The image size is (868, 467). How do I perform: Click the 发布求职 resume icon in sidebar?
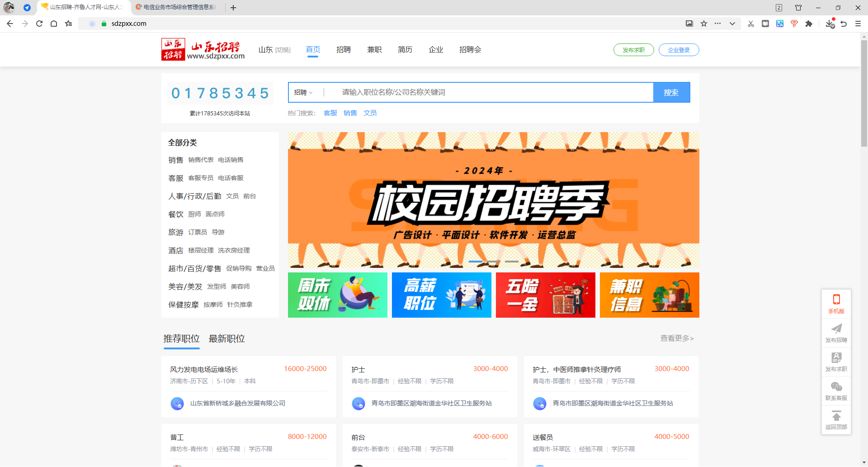tap(836, 358)
